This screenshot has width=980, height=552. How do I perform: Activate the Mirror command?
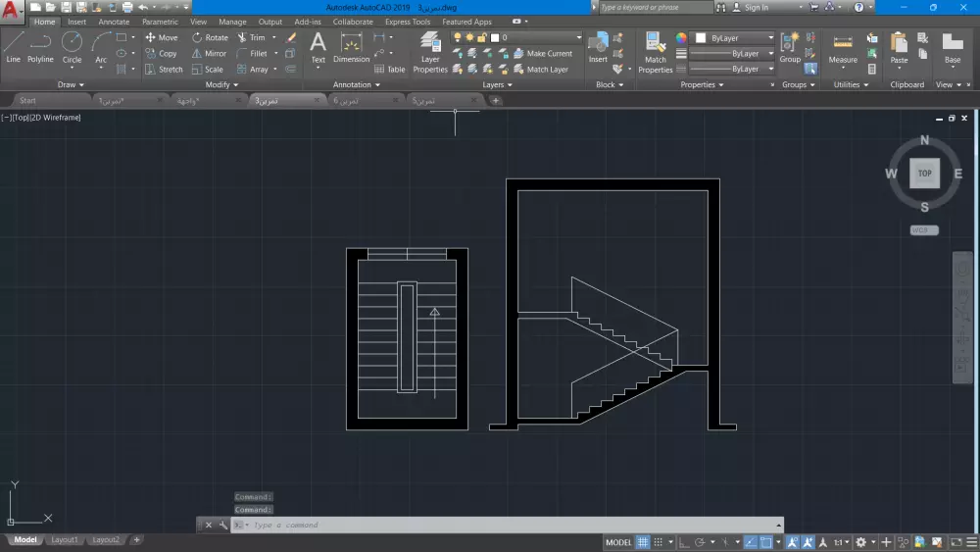coord(209,54)
